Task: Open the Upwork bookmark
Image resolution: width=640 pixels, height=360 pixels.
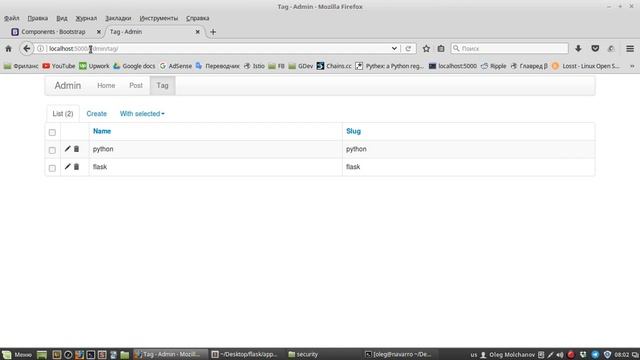Action: pos(94,66)
